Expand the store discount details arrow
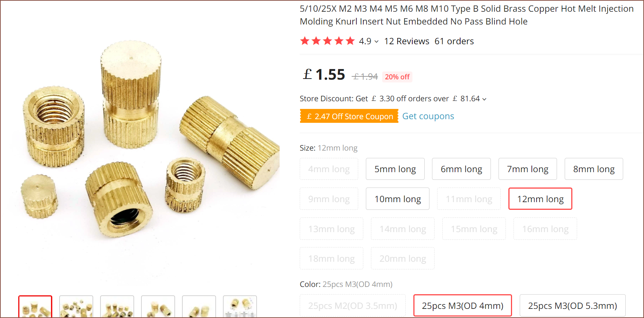The height and width of the screenshot is (318, 644). tap(484, 99)
